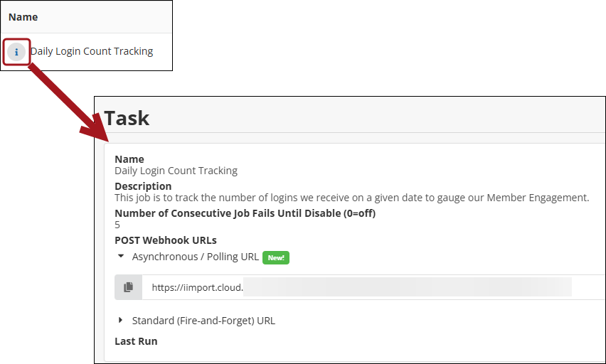Expand the Standard (Fire-and-Forget) URL triangle
The width and height of the screenshot is (606, 364).
(121, 321)
